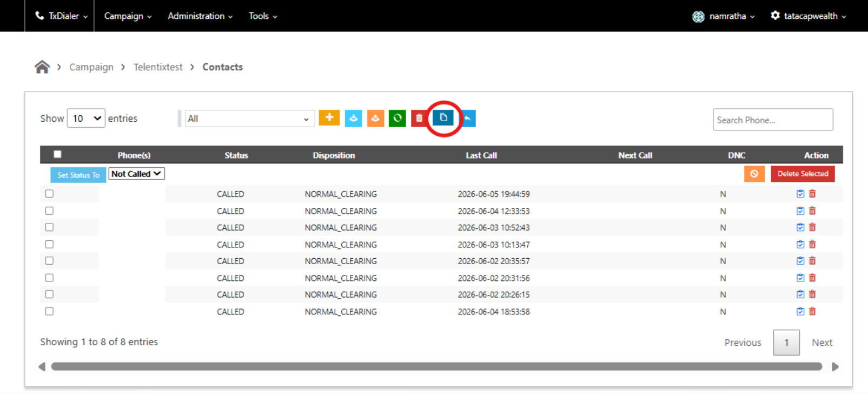
Task: Check the row with last call 12:33:53
Action: point(49,211)
